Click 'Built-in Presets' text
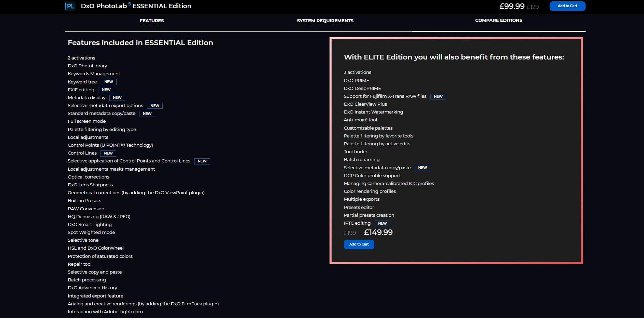Screen dimensions: 644x318 coord(84,201)
